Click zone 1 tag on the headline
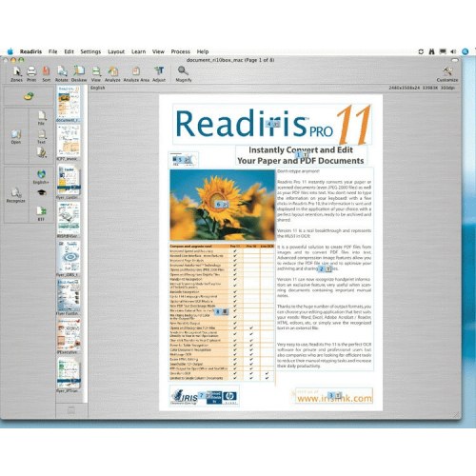The image size is (476, 476). (302, 155)
